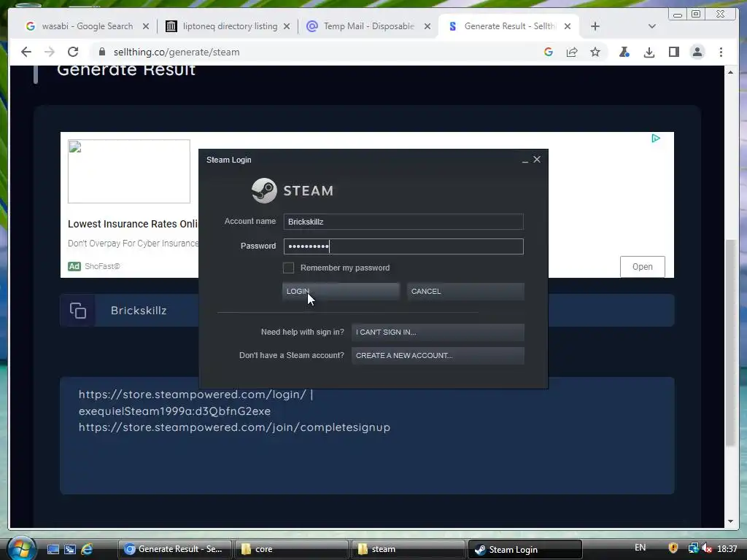
Task: Open the Google icon in address bar
Action: (549, 52)
